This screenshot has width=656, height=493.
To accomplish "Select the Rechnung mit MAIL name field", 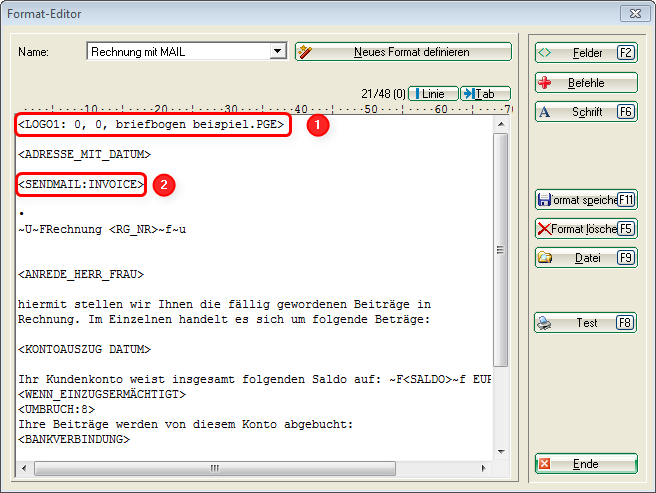I will pos(177,52).
